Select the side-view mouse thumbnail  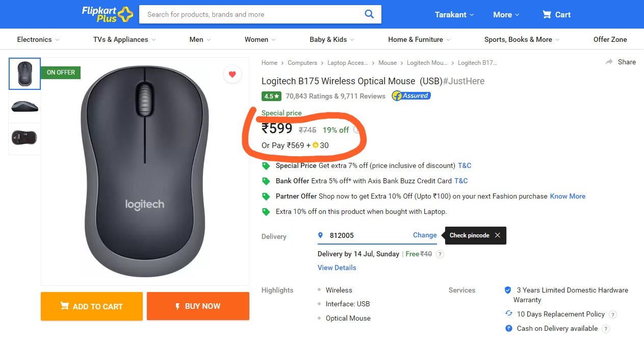[24, 106]
